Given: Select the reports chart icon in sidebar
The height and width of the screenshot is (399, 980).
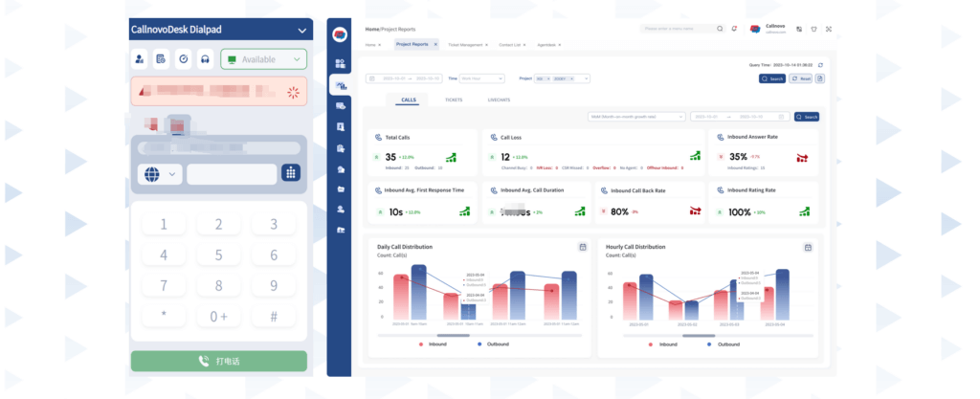Looking at the screenshot, I should [341, 85].
